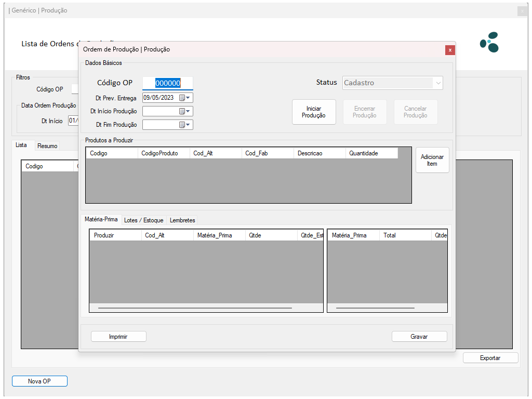Close the Ordem de Produção dialog
The image size is (532, 399).
[x=450, y=50]
